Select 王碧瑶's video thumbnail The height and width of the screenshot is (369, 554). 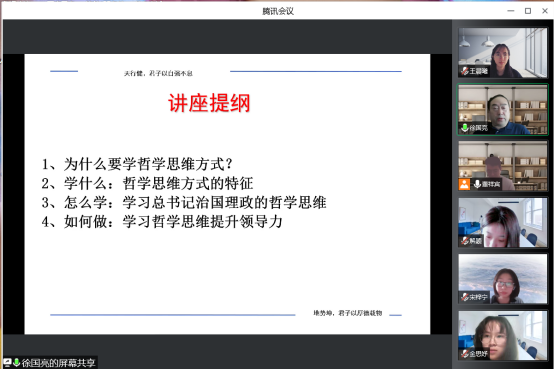click(502, 53)
